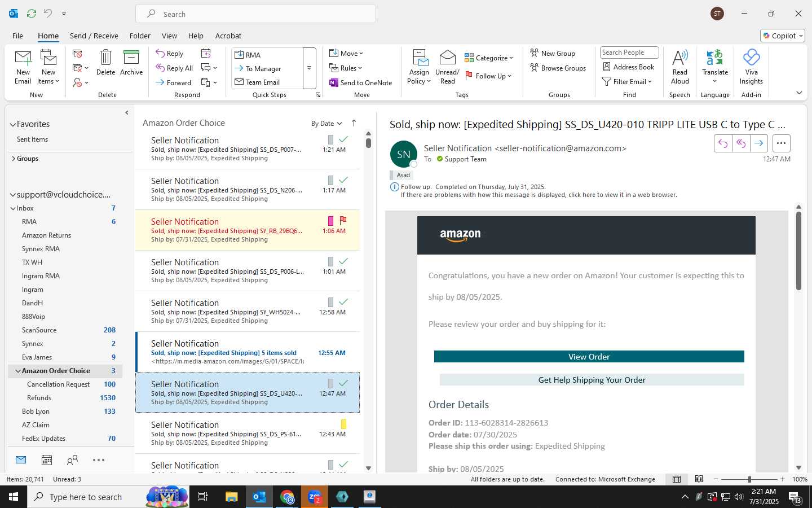
Task: Click Reply in the ribbon
Action: [x=170, y=54]
